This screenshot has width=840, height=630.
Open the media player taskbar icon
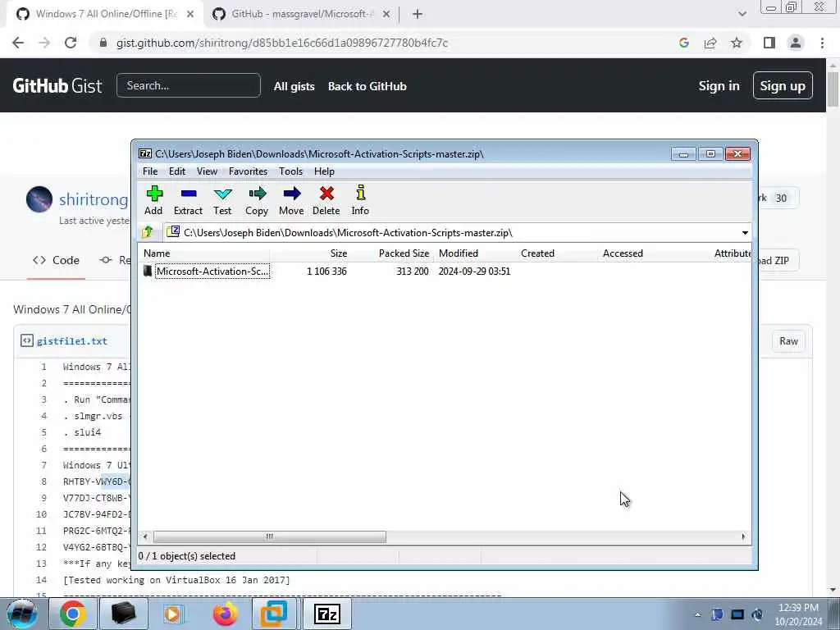point(173,614)
